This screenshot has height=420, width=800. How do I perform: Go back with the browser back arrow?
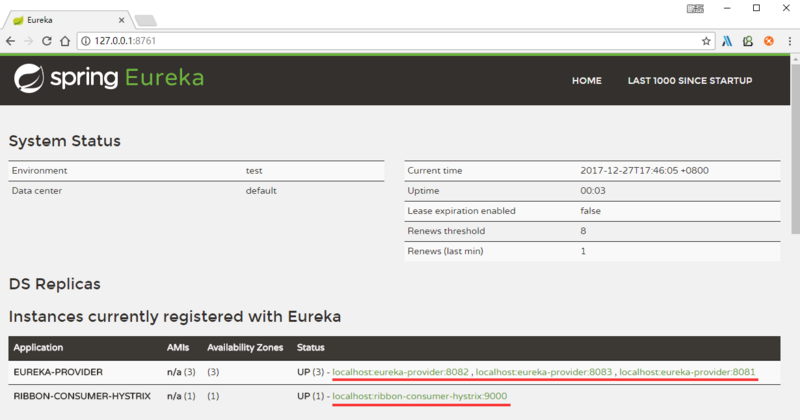pyautogui.click(x=11, y=41)
